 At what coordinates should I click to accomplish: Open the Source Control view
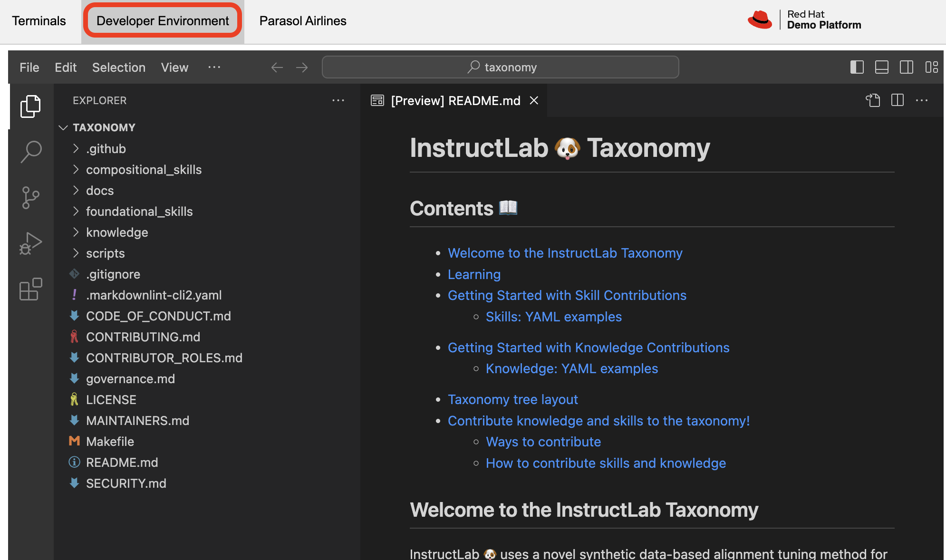[x=30, y=197]
